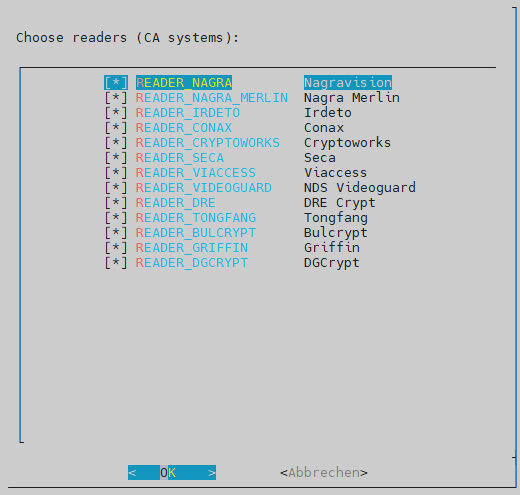520x495 pixels.
Task: Toggle the READER_DRE checkbox
Action: click(116, 203)
